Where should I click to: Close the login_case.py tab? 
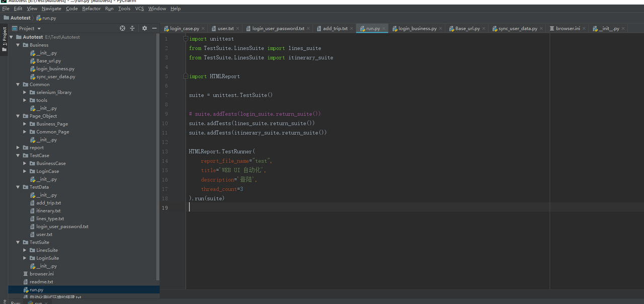click(x=203, y=29)
